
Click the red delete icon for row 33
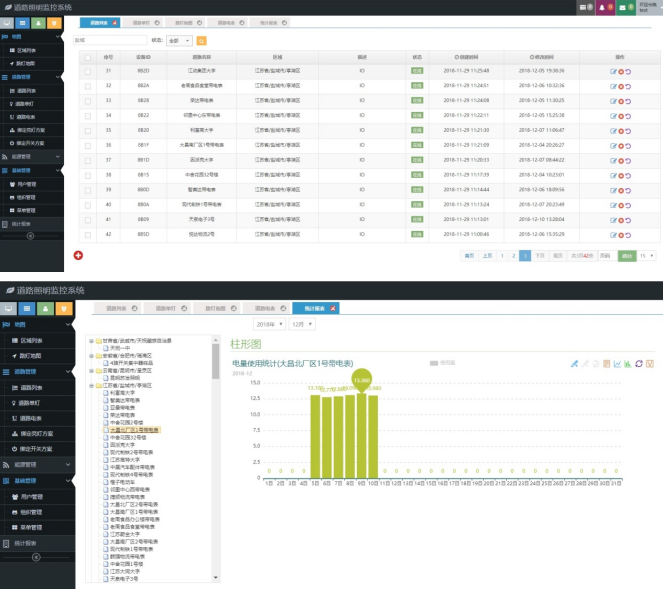(620, 101)
